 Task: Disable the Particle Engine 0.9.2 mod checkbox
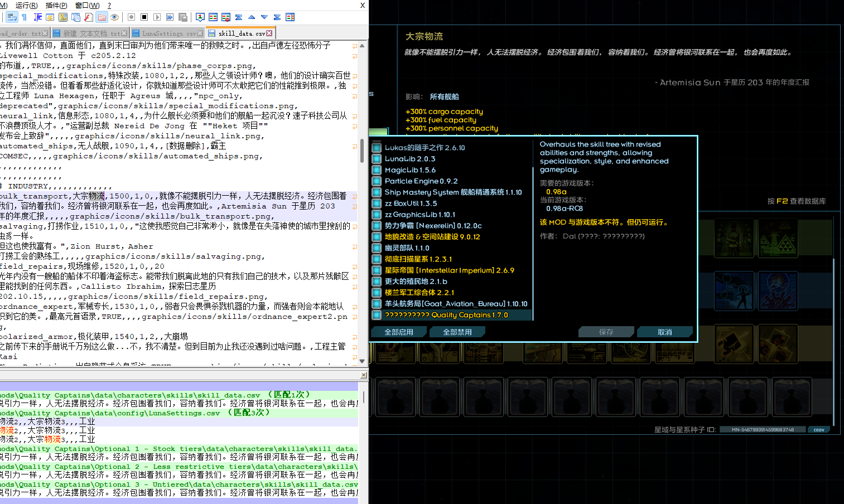(377, 181)
